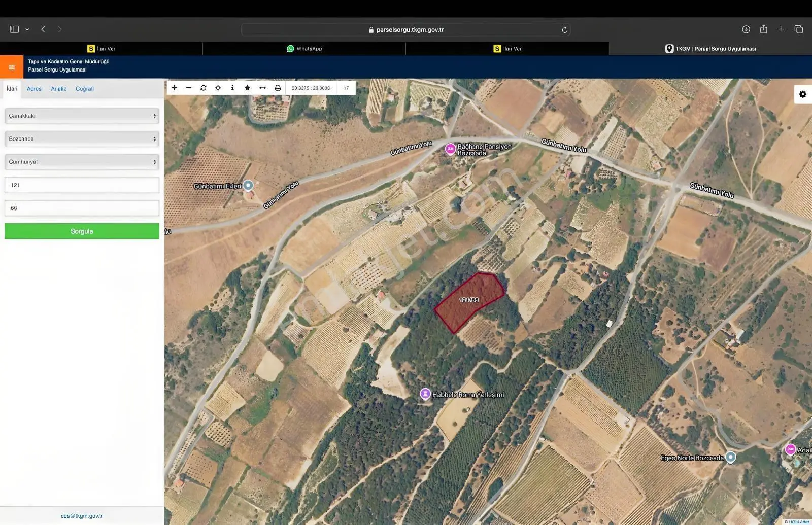The image size is (812, 525).
Task: Click the Habbele Roma Yerleşimi map marker
Action: tap(425, 394)
